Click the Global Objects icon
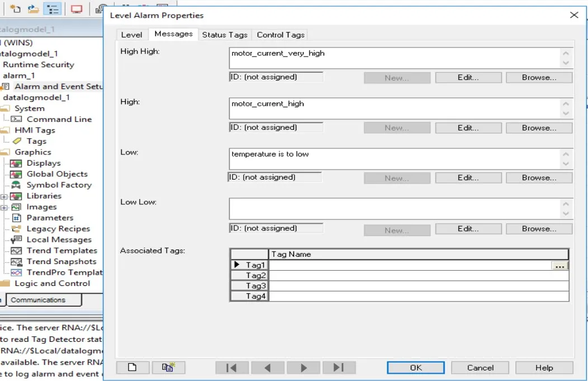Viewport: 588px width, 381px height. pyautogui.click(x=16, y=174)
